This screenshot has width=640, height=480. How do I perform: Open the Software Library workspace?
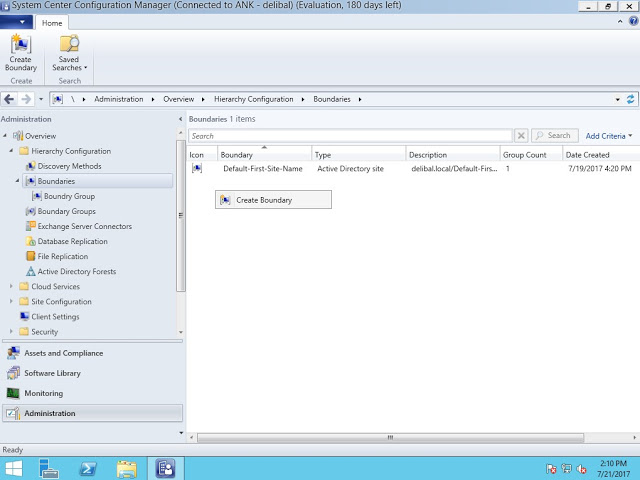[x=52, y=373]
